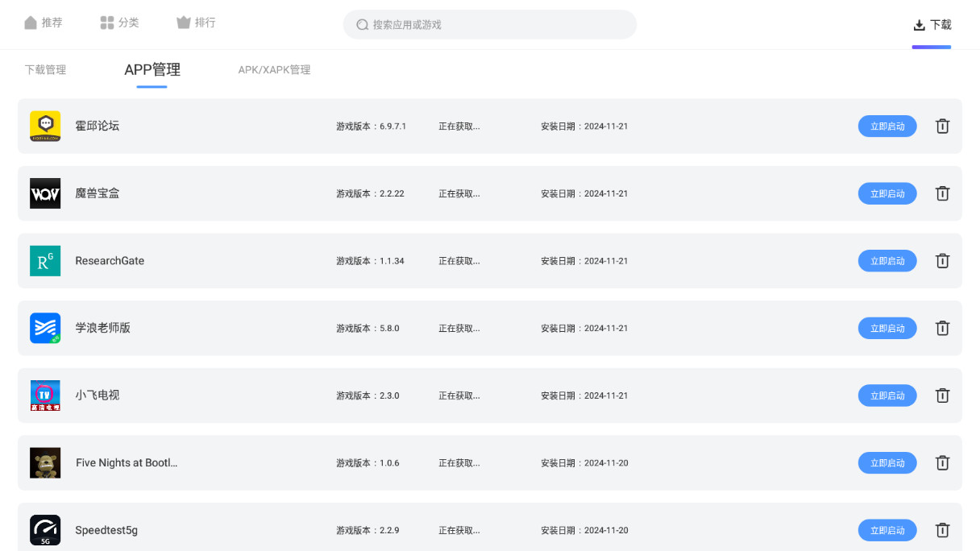The image size is (980, 551).
Task: Launch Speedtest5g with 立即启动
Action: tap(887, 530)
